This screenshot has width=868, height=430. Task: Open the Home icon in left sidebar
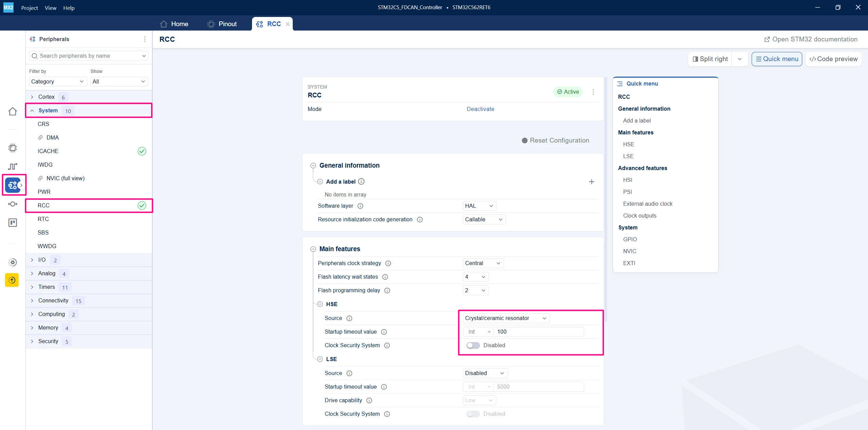click(13, 111)
